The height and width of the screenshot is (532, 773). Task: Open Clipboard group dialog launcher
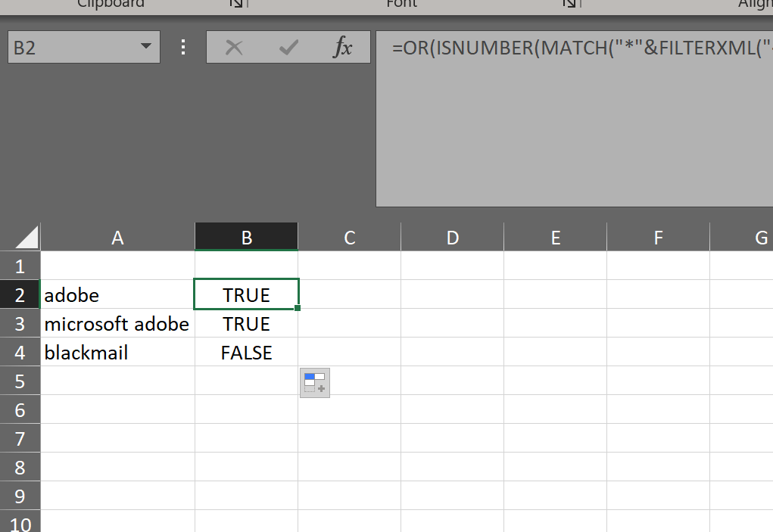click(238, 4)
